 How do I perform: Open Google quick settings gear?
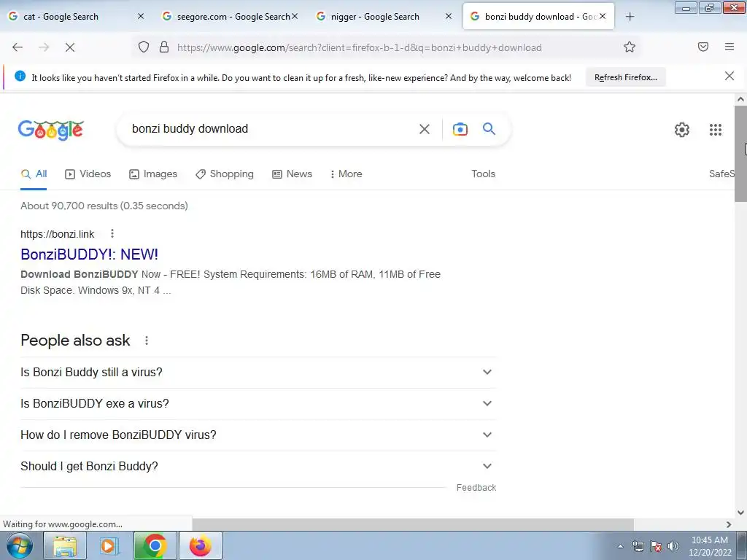[682, 130]
